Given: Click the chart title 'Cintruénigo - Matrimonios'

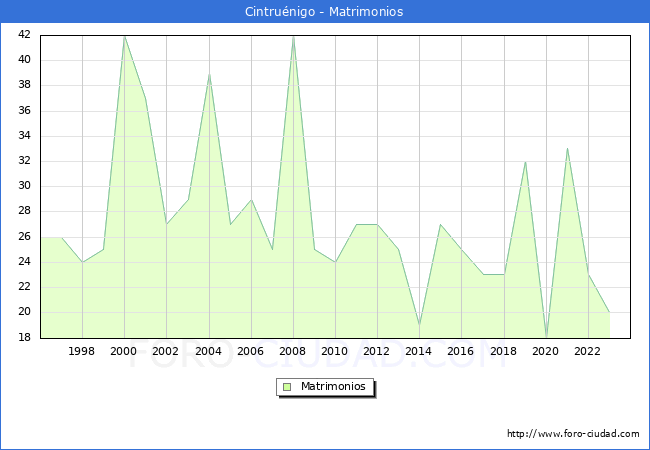Looking at the screenshot, I should click(324, 12).
